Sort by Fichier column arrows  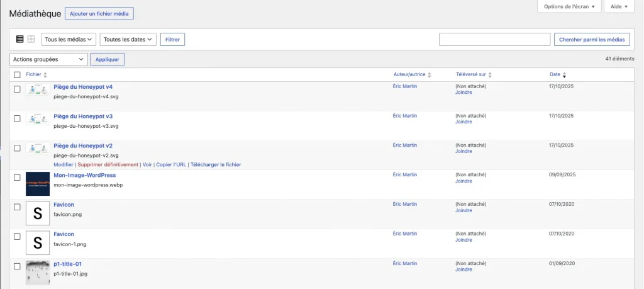(45, 75)
